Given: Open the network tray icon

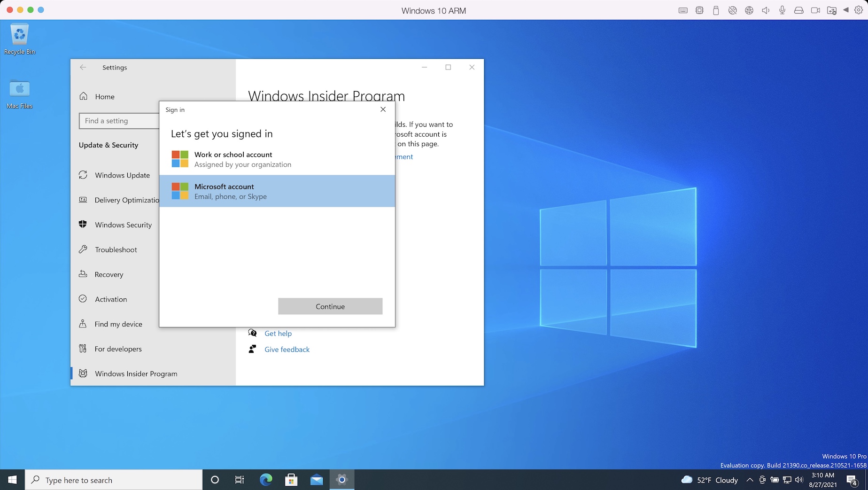Looking at the screenshot, I should click(787, 480).
